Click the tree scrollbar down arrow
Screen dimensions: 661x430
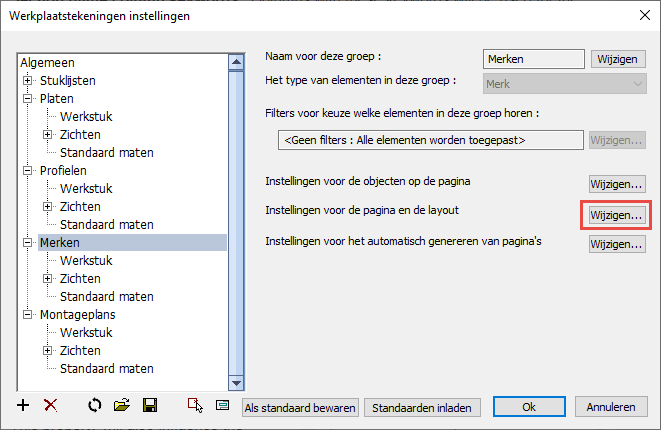236,383
